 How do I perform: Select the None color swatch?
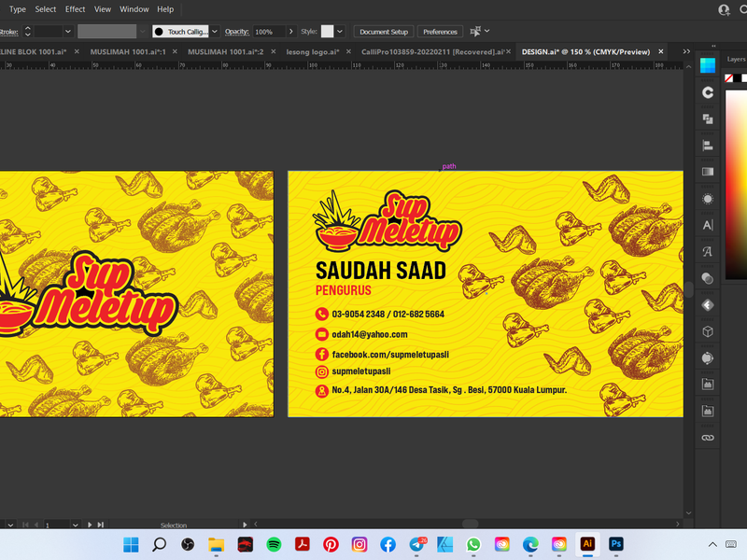pyautogui.click(x=729, y=78)
